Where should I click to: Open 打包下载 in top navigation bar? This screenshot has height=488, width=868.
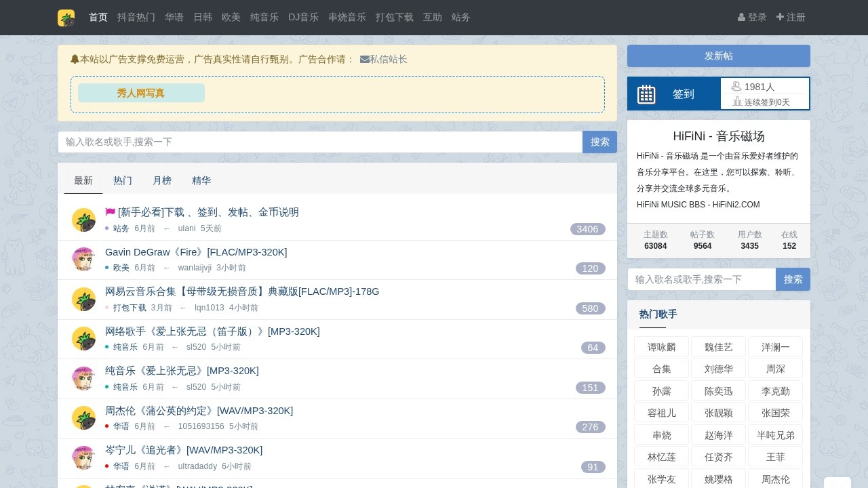click(x=395, y=18)
